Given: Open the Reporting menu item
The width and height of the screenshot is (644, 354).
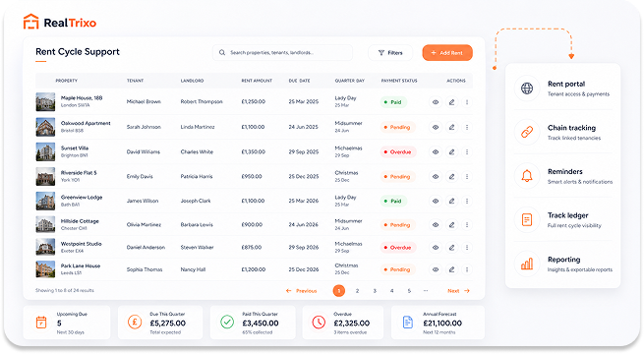Looking at the screenshot, I should tap(562, 264).
